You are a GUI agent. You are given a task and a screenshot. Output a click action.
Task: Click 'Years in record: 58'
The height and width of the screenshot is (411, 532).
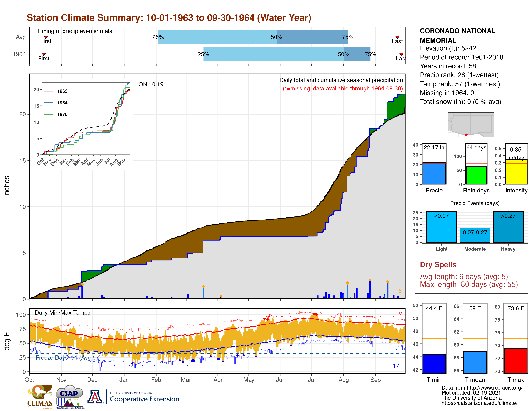[448, 66]
